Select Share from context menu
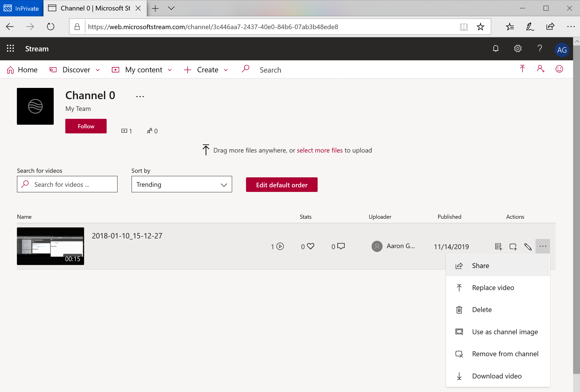The width and height of the screenshot is (580, 392). 498,266
